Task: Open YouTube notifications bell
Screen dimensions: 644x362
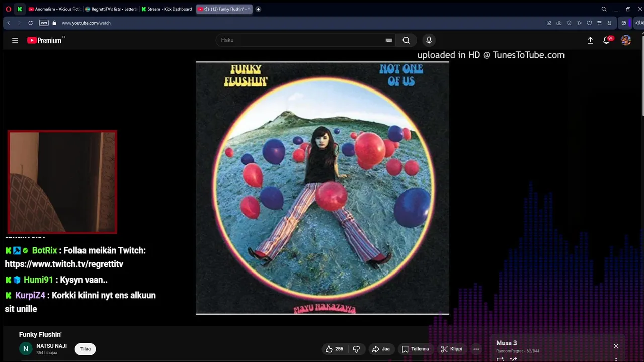Action: click(x=607, y=40)
